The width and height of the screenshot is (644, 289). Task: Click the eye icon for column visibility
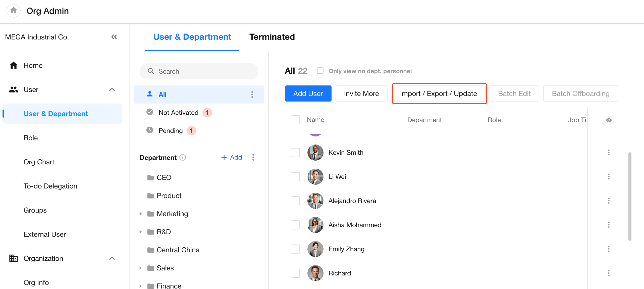(609, 120)
